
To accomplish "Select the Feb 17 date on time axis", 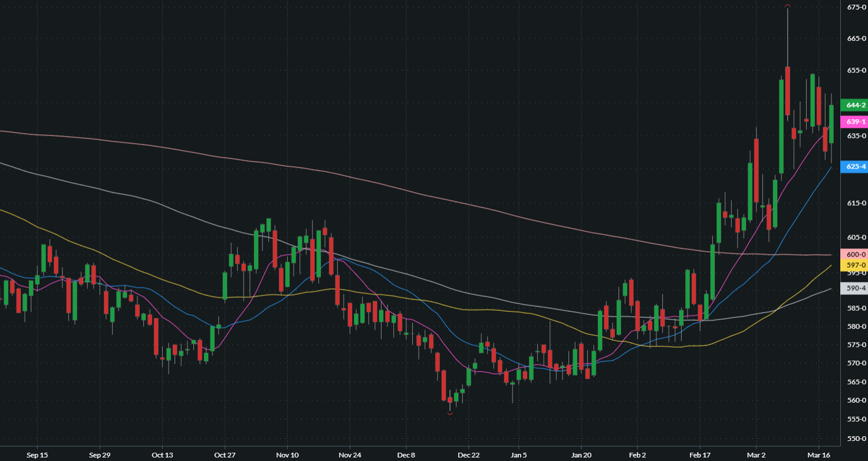I will tap(700, 456).
